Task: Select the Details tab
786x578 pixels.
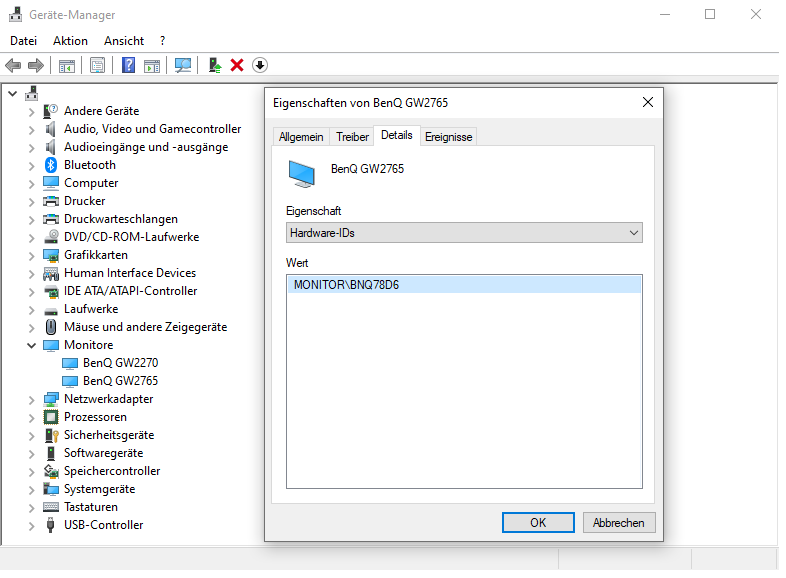Action: pos(397,135)
